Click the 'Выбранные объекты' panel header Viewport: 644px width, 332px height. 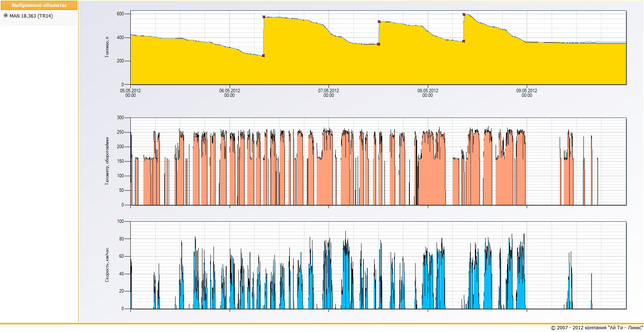(39, 5)
